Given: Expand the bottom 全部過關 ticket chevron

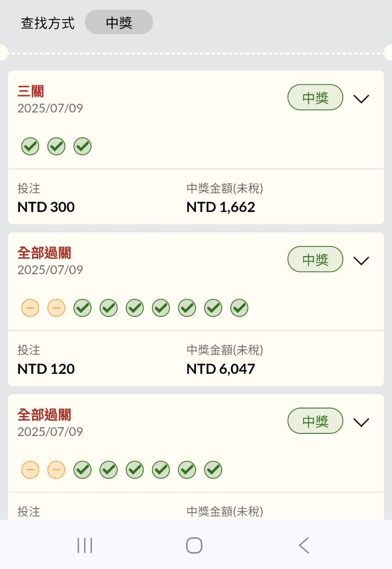Looking at the screenshot, I should [361, 422].
